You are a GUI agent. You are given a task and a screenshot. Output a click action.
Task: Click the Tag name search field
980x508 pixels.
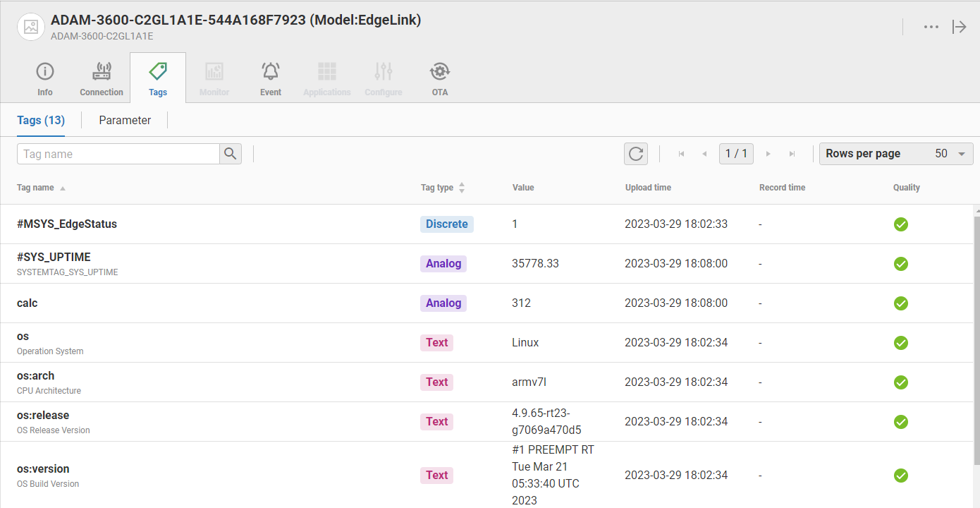[x=118, y=154]
